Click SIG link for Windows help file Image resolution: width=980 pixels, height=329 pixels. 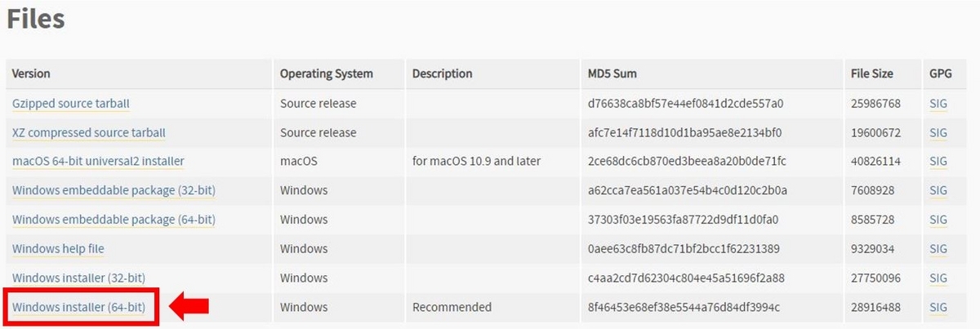click(x=938, y=248)
